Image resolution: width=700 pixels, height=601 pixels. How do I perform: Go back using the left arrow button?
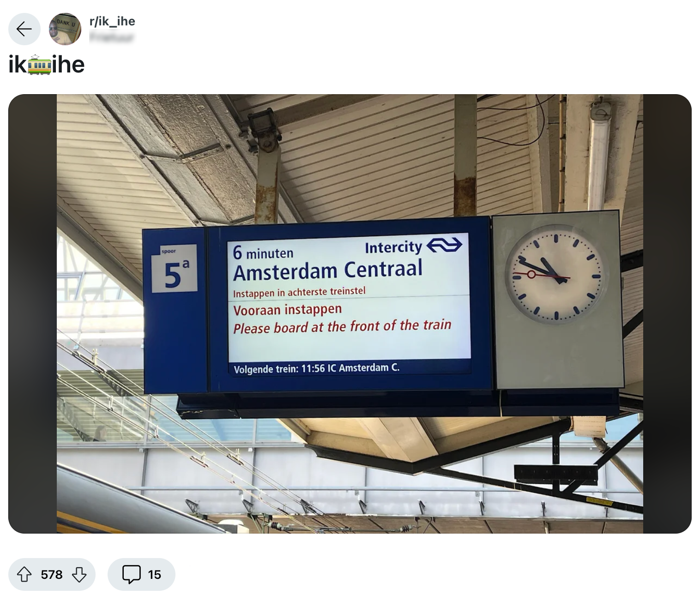(x=24, y=29)
